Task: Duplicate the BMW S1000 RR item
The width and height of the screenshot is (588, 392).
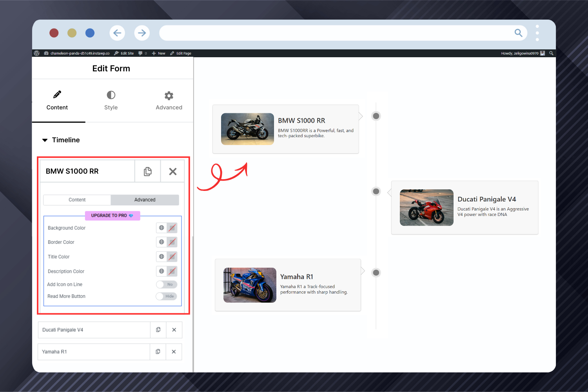Action: point(148,171)
